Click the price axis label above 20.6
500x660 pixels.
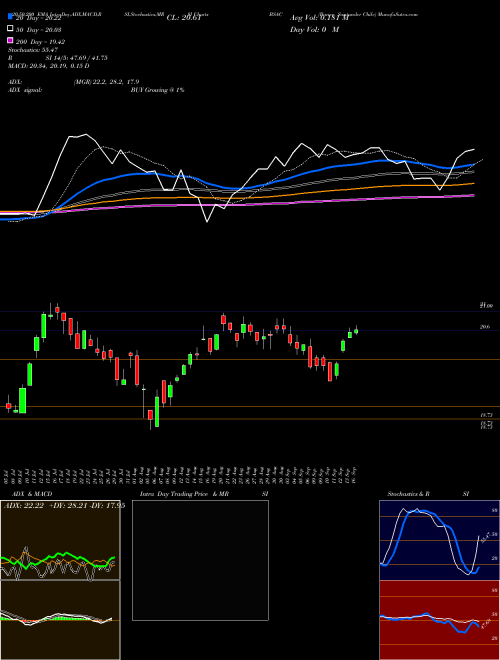[486, 305]
